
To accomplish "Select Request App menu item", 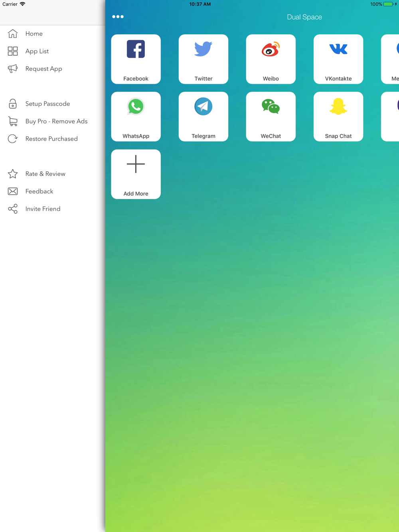I will pyautogui.click(x=44, y=69).
